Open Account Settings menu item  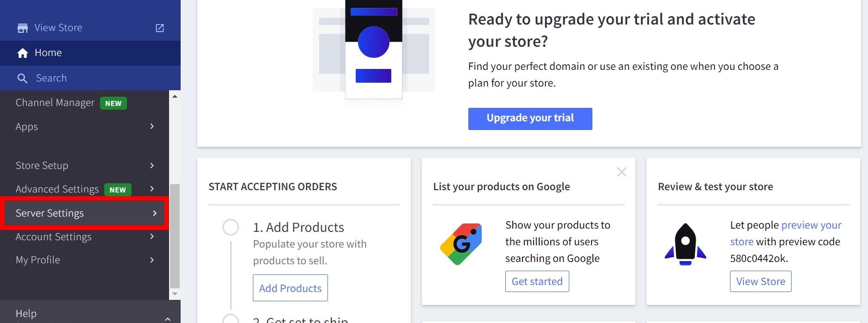point(54,237)
